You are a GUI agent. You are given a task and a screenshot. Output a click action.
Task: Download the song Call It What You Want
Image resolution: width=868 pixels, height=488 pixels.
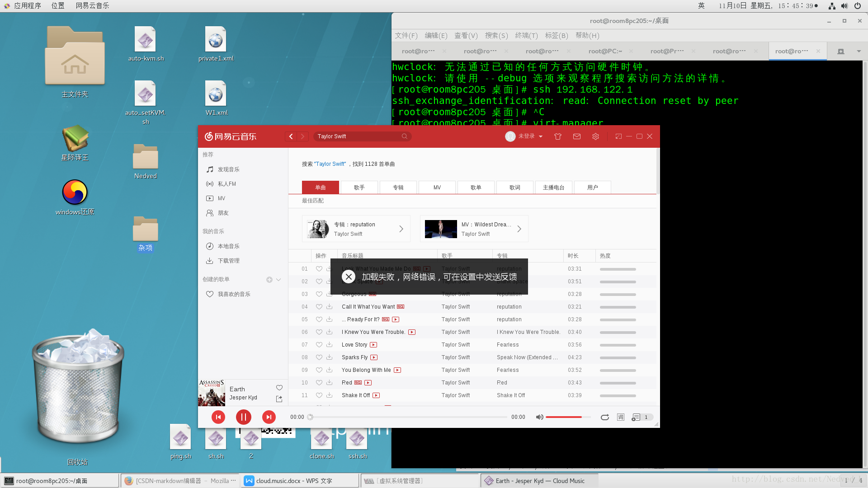(329, 307)
